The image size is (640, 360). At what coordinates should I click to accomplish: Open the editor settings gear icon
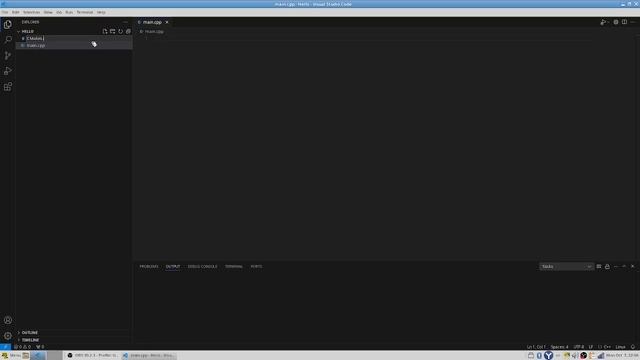tap(616, 22)
